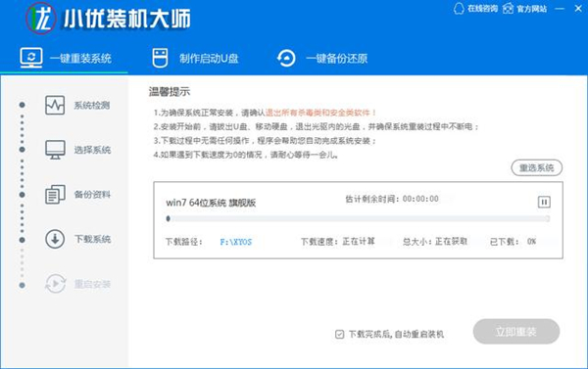Click the 已下载 0% value
This screenshot has height=369, width=588.
pyautogui.click(x=531, y=242)
